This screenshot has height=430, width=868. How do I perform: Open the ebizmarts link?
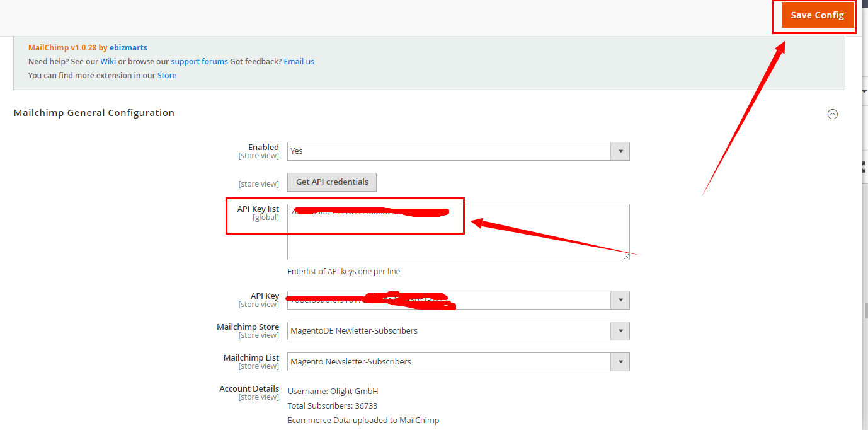(128, 47)
